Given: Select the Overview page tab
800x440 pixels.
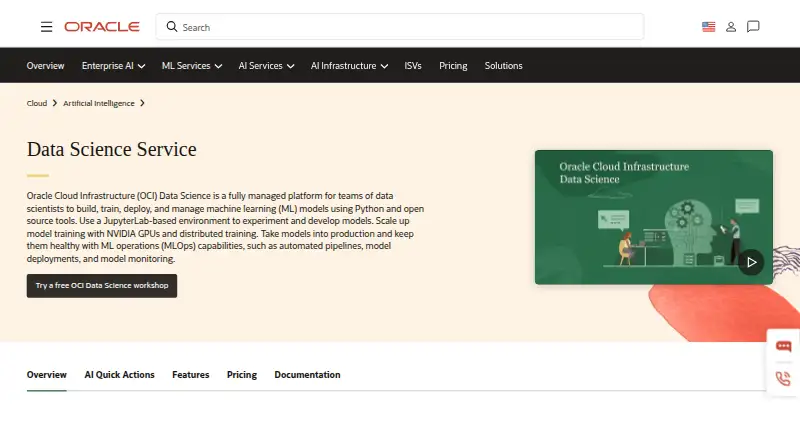Looking at the screenshot, I should point(46,375).
